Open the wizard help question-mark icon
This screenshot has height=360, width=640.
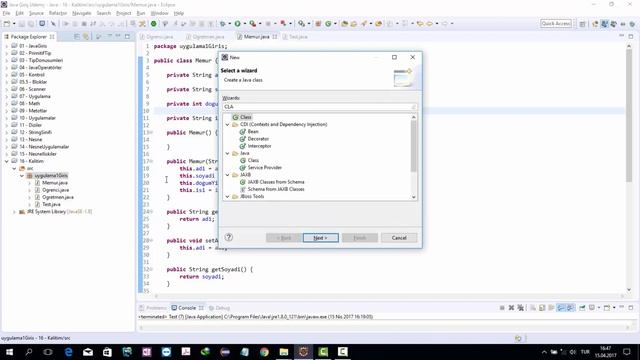point(229,237)
